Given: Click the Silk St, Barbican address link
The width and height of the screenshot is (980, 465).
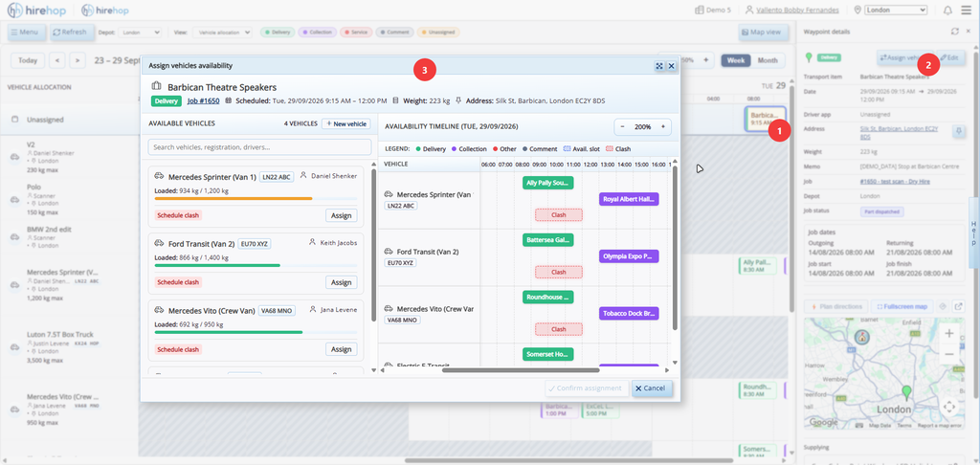Looking at the screenshot, I should (x=899, y=132).
